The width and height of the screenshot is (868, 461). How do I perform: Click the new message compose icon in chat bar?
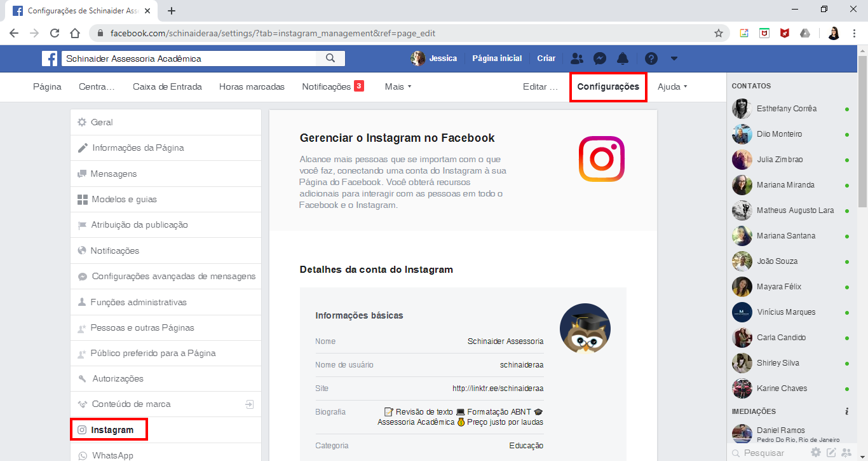click(831, 453)
